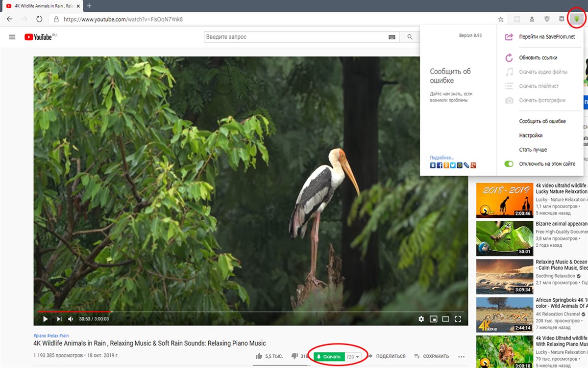Open the SaveFrom.net extension icon
Screen dimensions: 588x368
click(x=577, y=20)
